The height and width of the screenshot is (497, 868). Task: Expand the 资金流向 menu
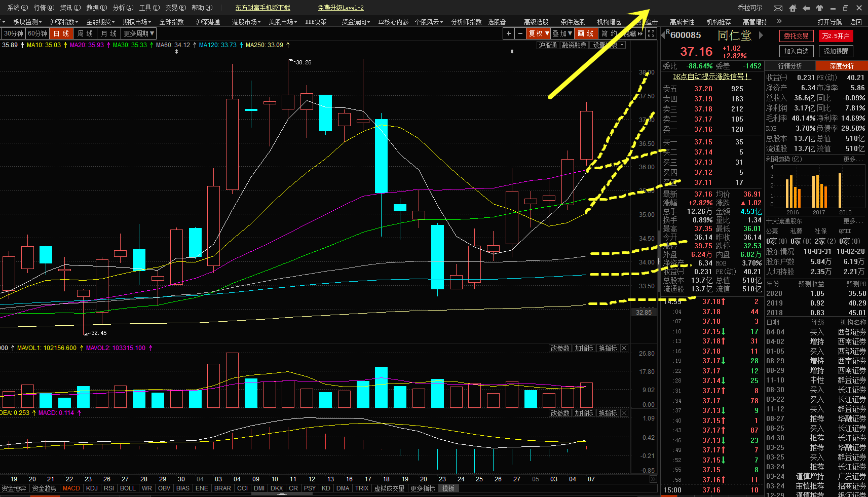(356, 22)
